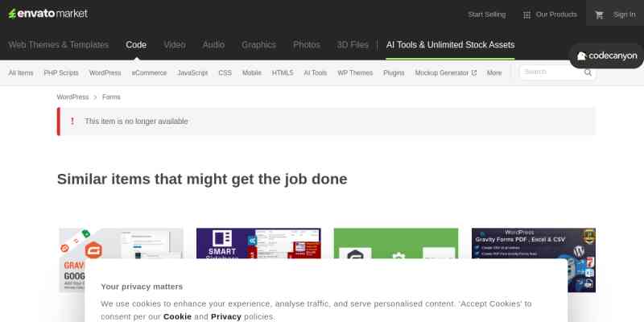Open the Forms breadcrumb link
The image size is (644, 322).
[x=111, y=97]
